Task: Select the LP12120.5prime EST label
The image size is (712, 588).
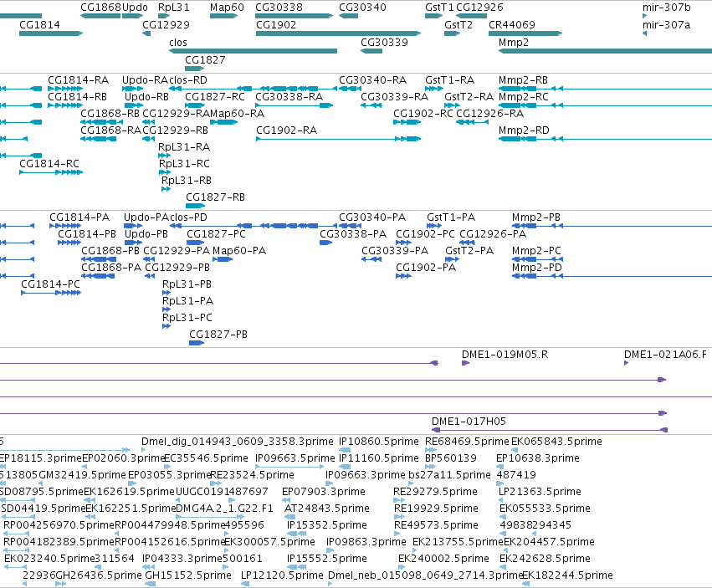Action: tap(282, 575)
